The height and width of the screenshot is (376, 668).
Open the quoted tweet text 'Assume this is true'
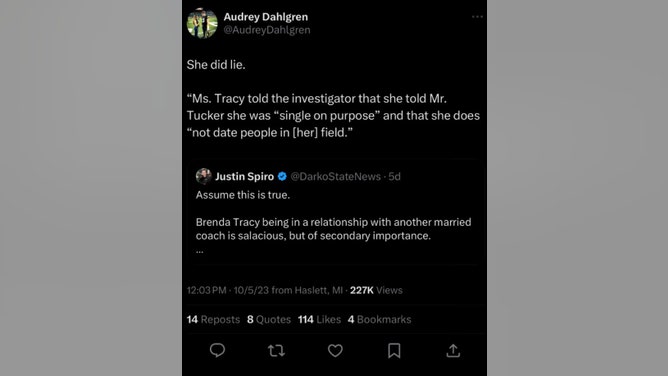point(243,195)
